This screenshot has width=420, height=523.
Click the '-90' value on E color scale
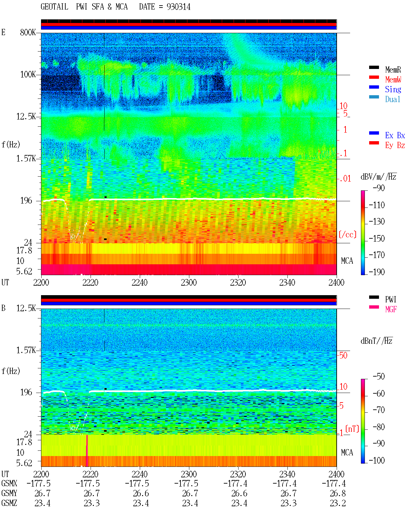tap(379, 188)
